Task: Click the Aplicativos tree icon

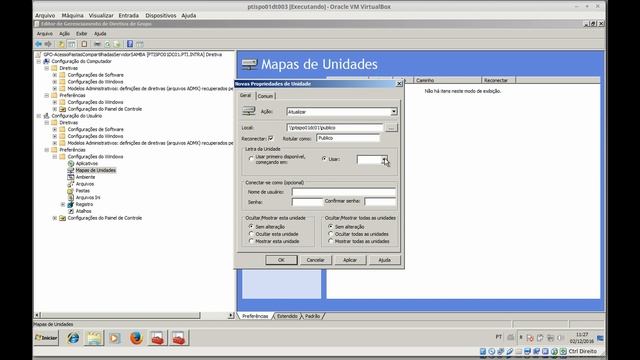Action: click(71, 163)
